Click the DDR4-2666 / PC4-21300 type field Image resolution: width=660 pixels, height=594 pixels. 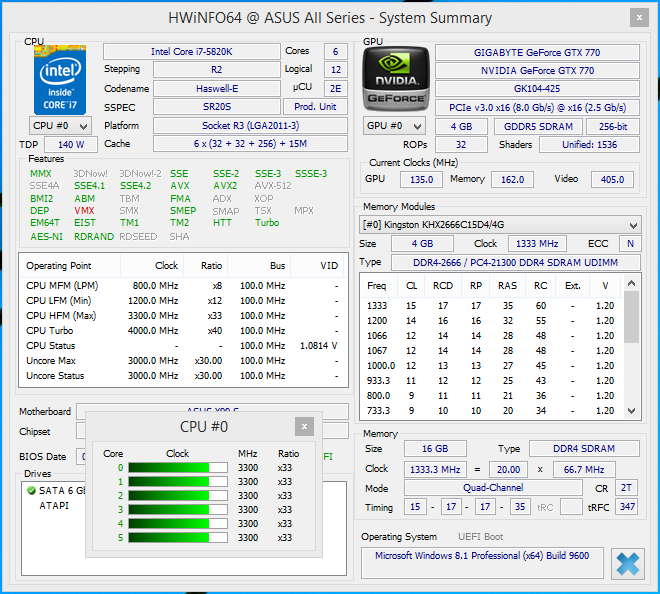point(516,262)
